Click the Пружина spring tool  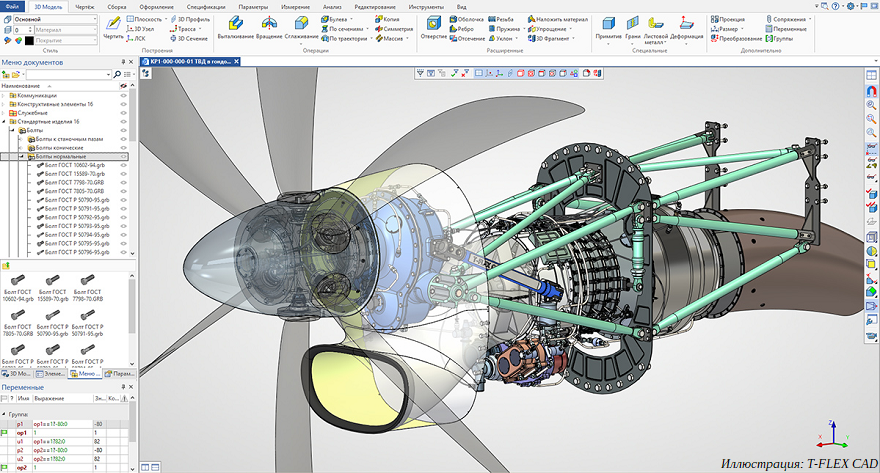tap(506, 29)
